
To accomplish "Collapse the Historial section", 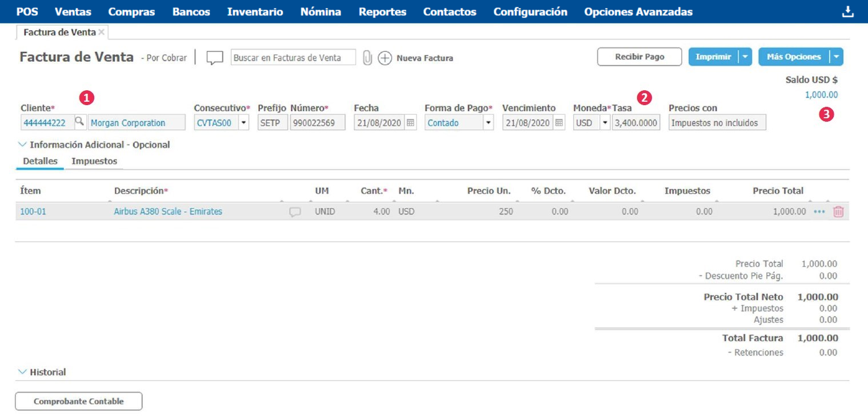I will coord(22,372).
